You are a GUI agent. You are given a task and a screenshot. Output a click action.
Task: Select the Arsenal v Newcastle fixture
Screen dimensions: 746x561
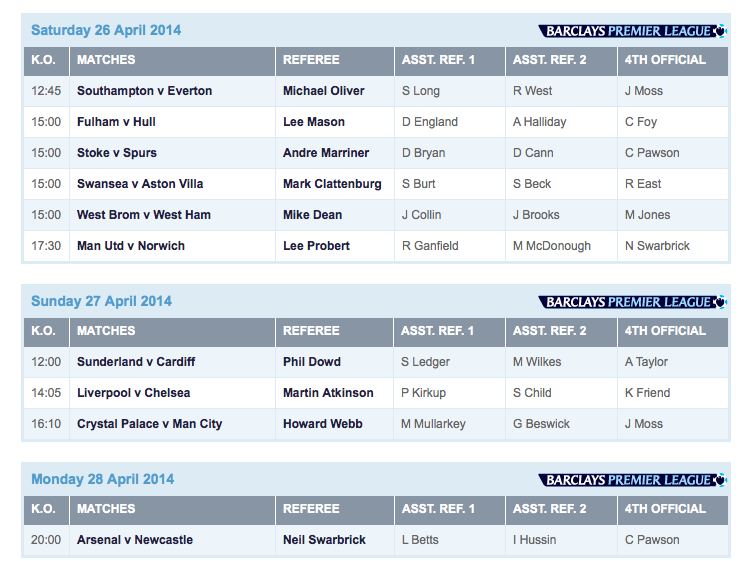pos(135,540)
